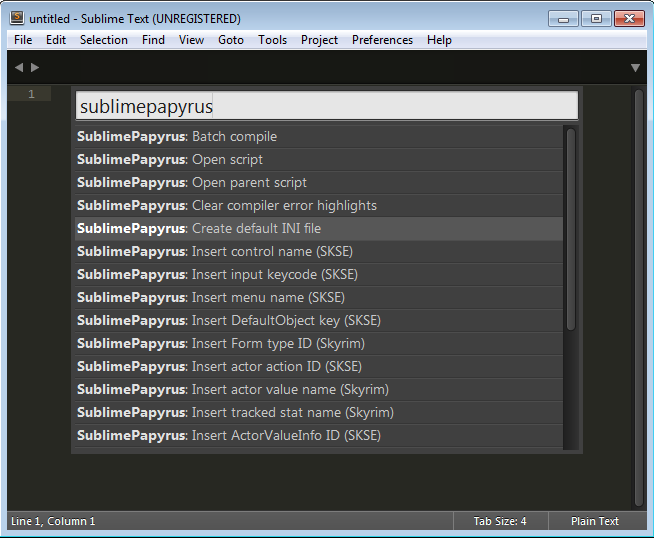Choose Insert input keycode (SKSE)
This screenshot has height=538, width=654.
click(319, 274)
